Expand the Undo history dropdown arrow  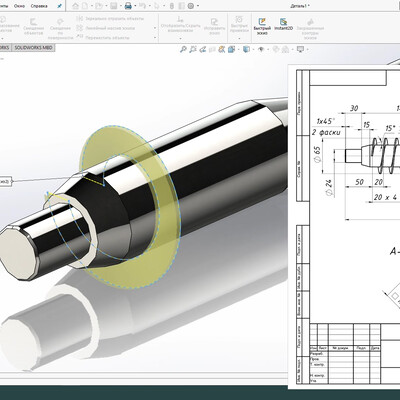(x=150, y=6)
